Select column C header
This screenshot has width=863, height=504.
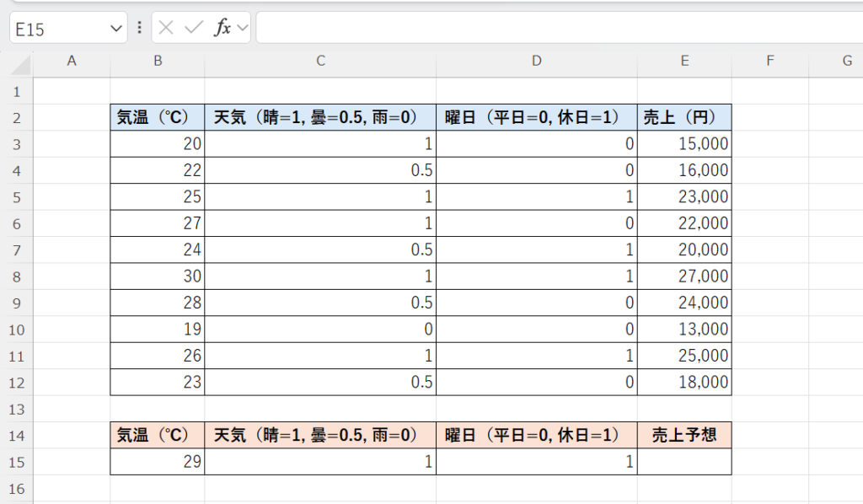click(320, 61)
